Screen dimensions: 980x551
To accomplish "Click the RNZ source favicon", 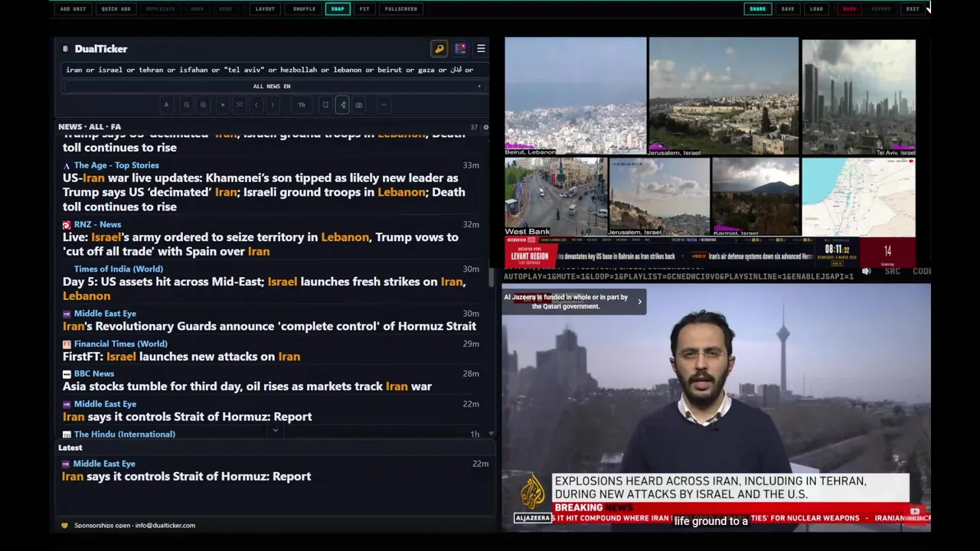I will (67, 225).
